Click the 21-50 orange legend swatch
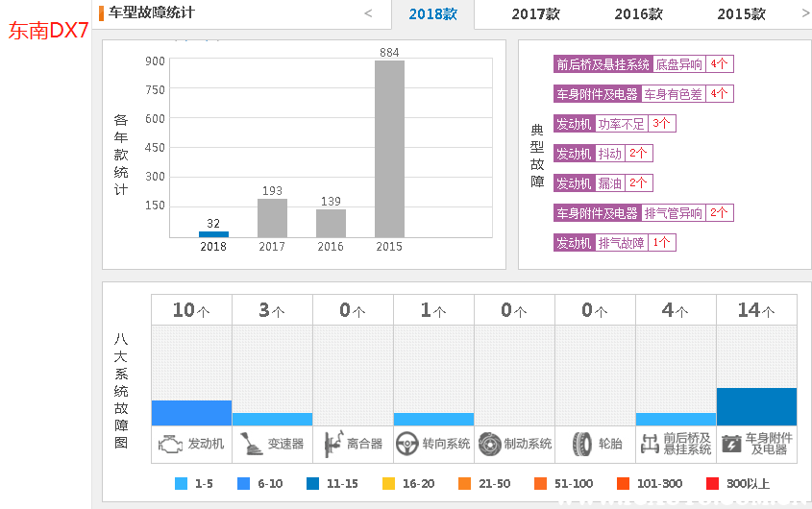 [x=464, y=484]
